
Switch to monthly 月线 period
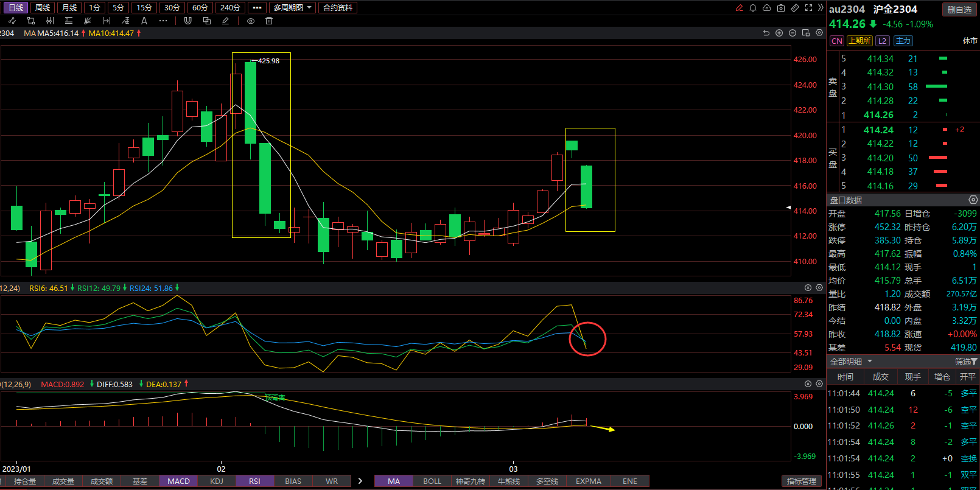(69, 8)
